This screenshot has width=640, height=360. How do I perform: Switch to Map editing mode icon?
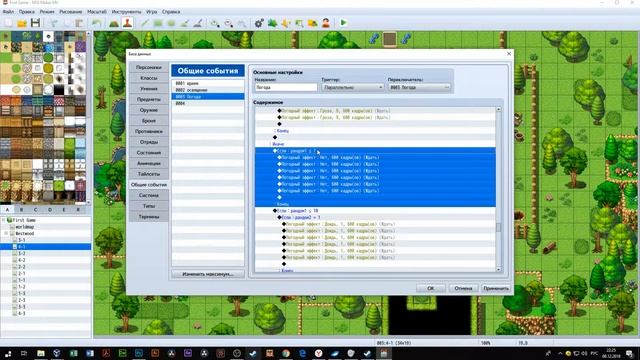(x=114, y=23)
